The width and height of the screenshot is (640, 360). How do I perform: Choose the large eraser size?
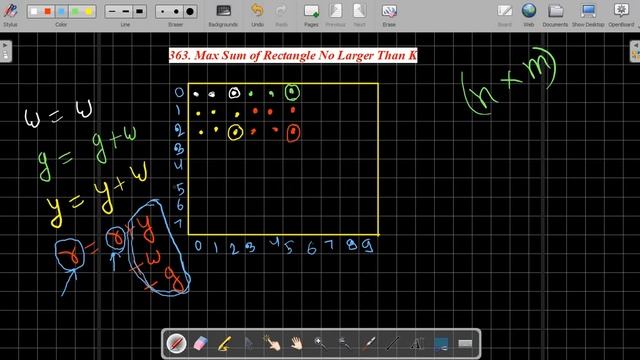[190, 11]
